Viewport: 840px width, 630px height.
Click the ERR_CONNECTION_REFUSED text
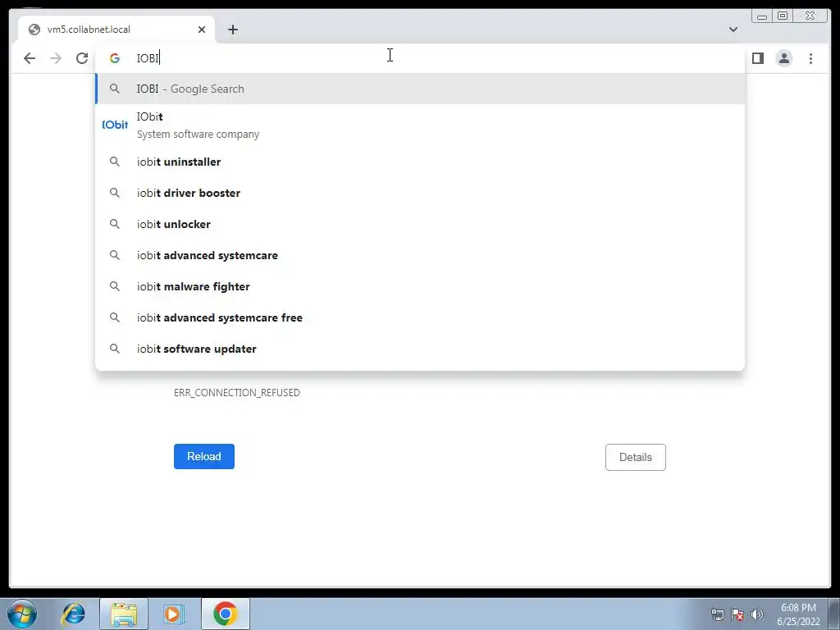click(x=237, y=393)
